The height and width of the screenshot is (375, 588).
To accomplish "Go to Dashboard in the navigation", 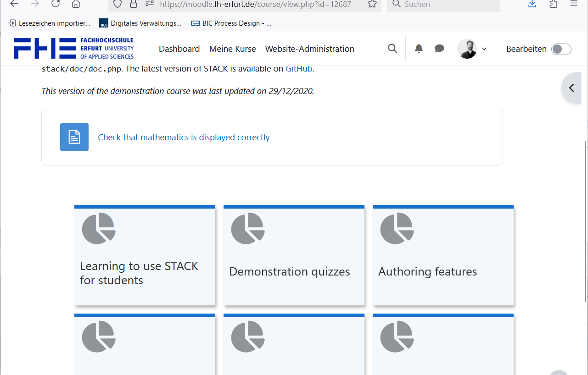I will pyautogui.click(x=179, y=49).
